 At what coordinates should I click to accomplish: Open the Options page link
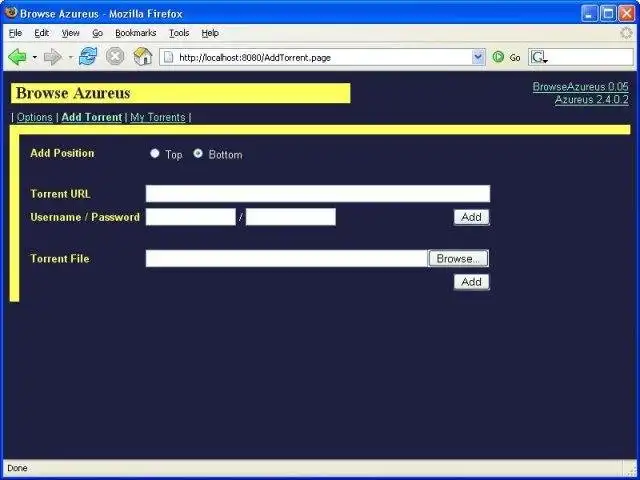pyautogui.click(x=35, y=118)
